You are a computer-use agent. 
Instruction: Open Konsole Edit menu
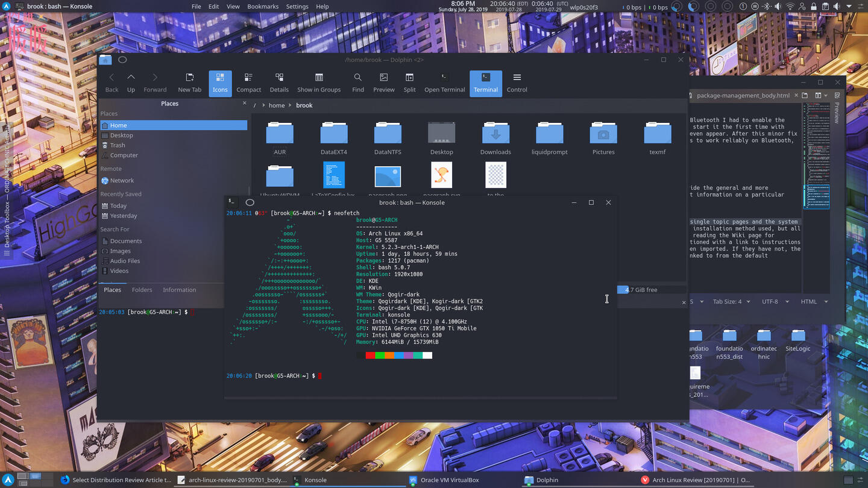pyautogui.click(x=213, y=7)
